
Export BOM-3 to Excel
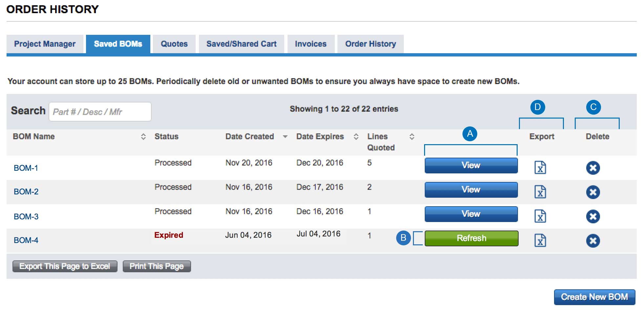click(540, 216)
